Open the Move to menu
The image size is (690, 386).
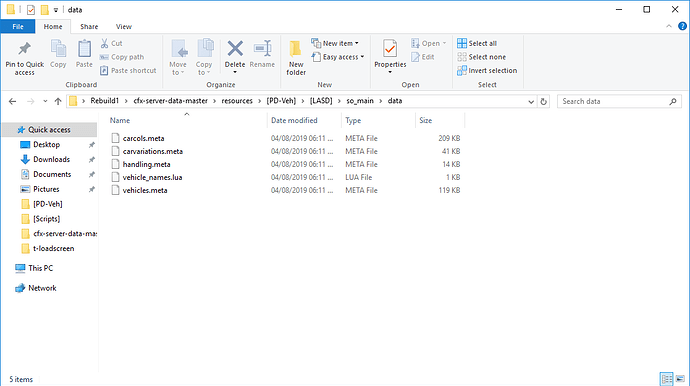pos(178,57)
